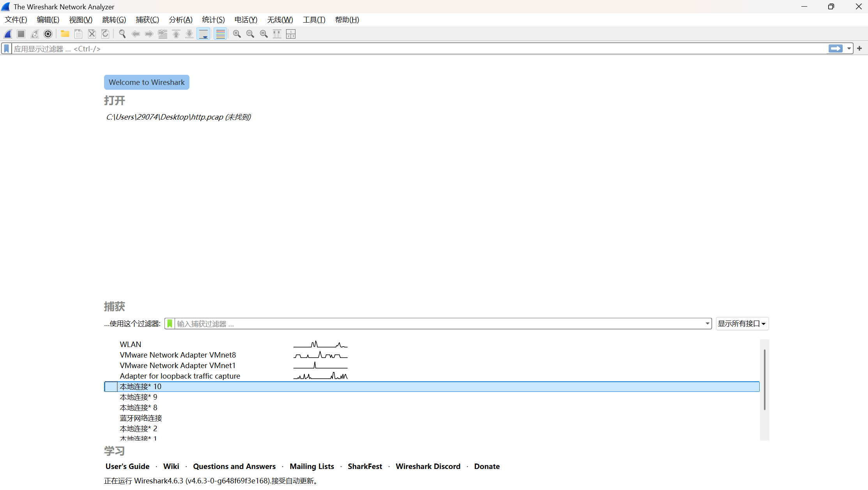
Task: Zoom in on packet text
Action: (237, 34)
